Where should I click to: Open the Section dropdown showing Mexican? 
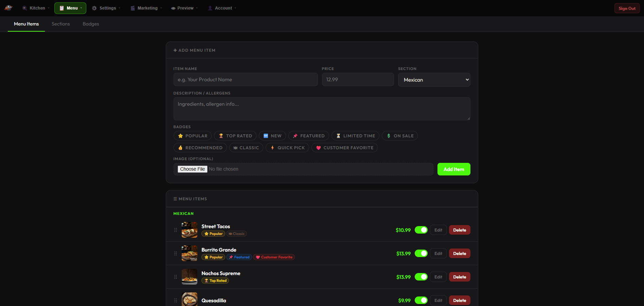click(434, 80)
